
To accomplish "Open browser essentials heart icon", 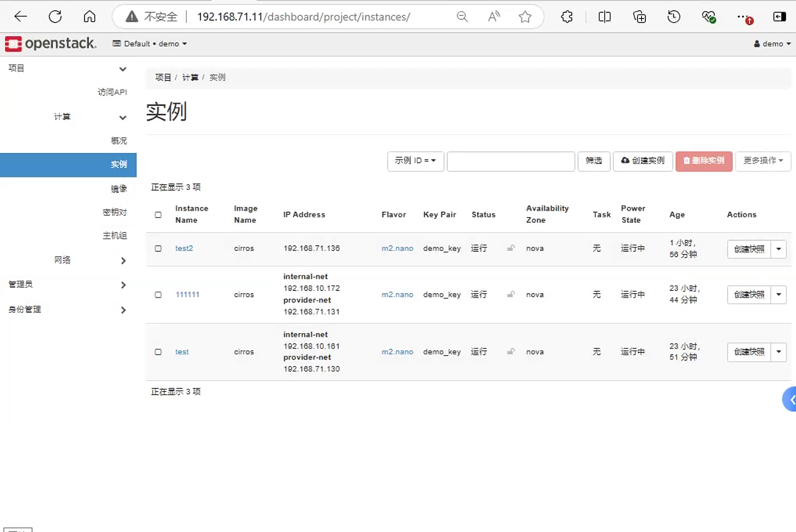I will coord(708,17).
